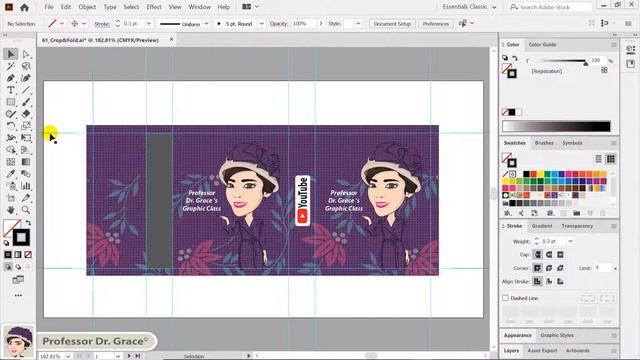
Task: Select the Direct Selection tool
Action: tap(26, 54)
